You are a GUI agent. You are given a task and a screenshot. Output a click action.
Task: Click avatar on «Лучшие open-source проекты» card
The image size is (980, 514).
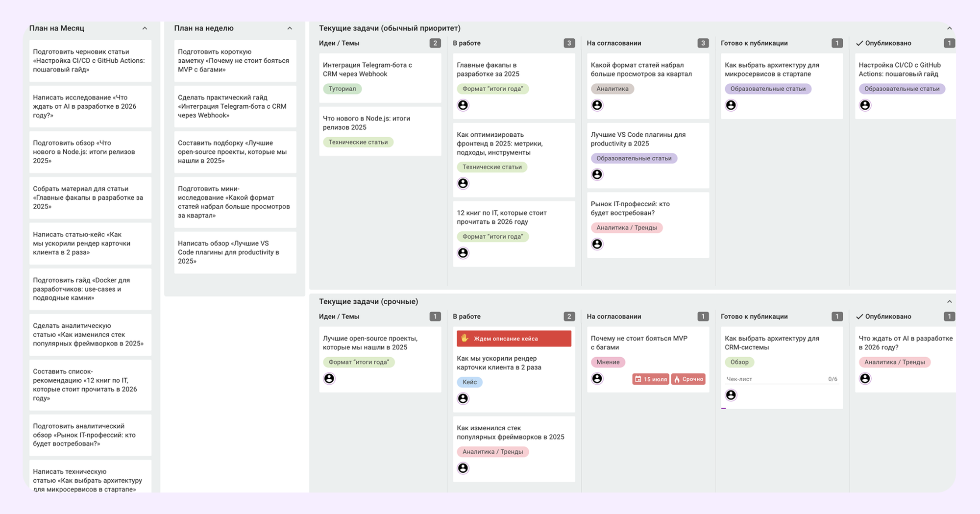(x=329, y=379)
